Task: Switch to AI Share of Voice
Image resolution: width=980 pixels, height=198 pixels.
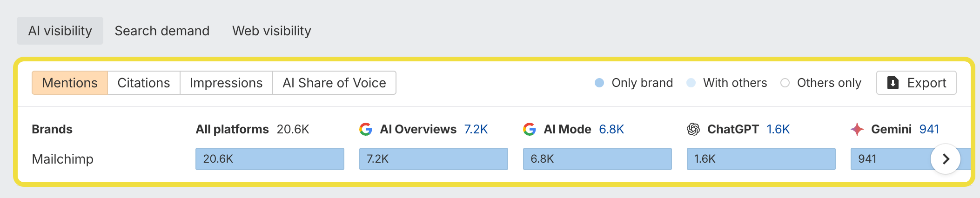Action: (334, 83)
